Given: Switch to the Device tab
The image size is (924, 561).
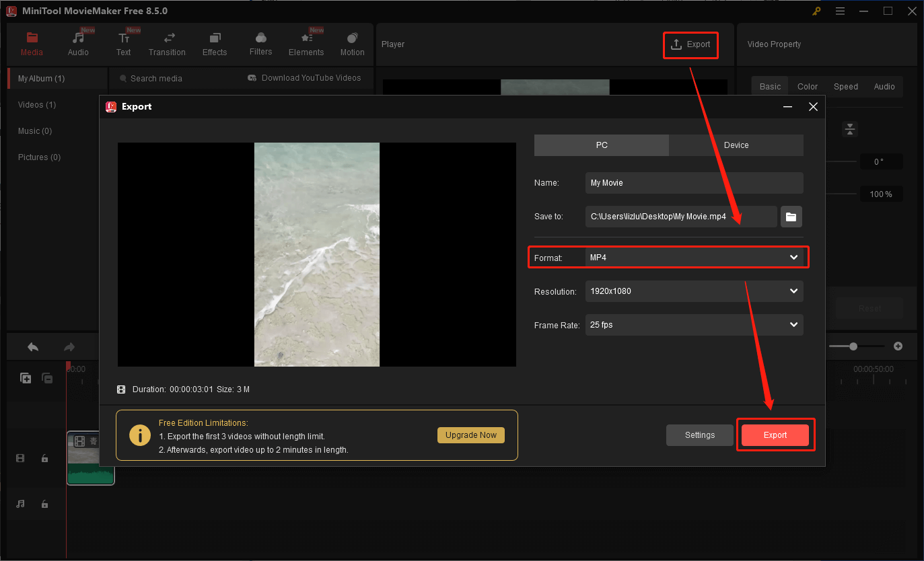Looking at the screenshot, I should tap(736, 145).
